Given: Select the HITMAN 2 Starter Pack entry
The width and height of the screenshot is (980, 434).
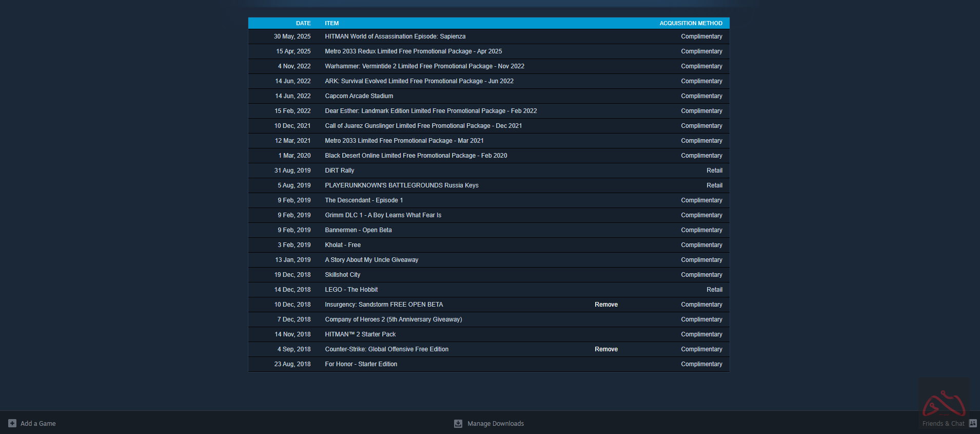Looking at the screenshot, I should pos(360,334).
